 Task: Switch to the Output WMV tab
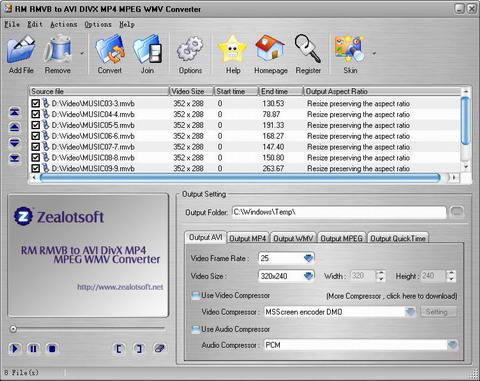(293, 238)
